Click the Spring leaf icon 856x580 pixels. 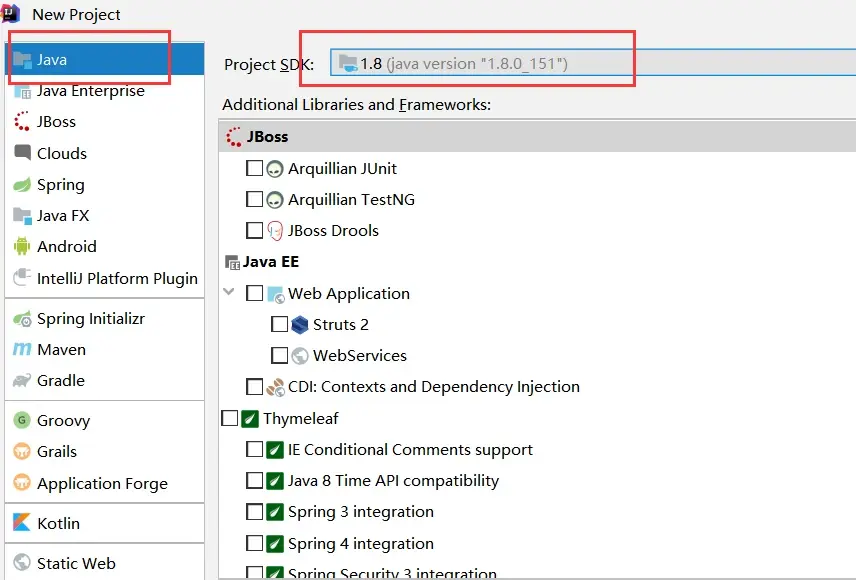point(22,185)
